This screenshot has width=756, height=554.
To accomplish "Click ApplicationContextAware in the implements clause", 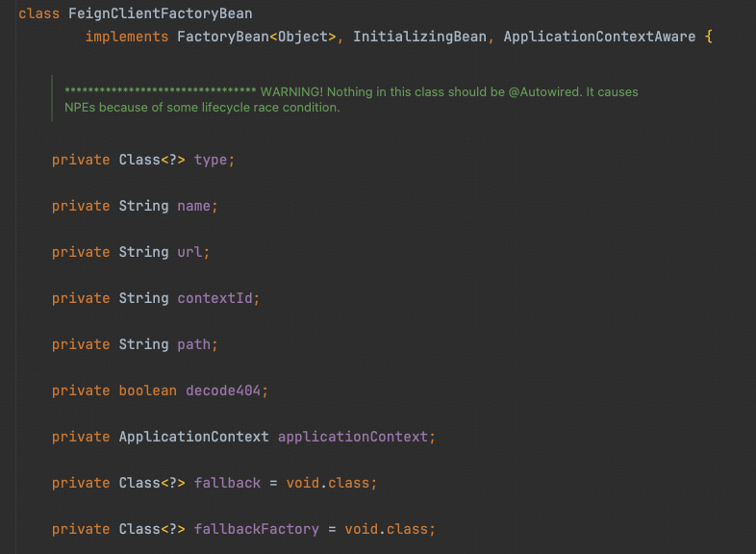I will pos(595,37).
